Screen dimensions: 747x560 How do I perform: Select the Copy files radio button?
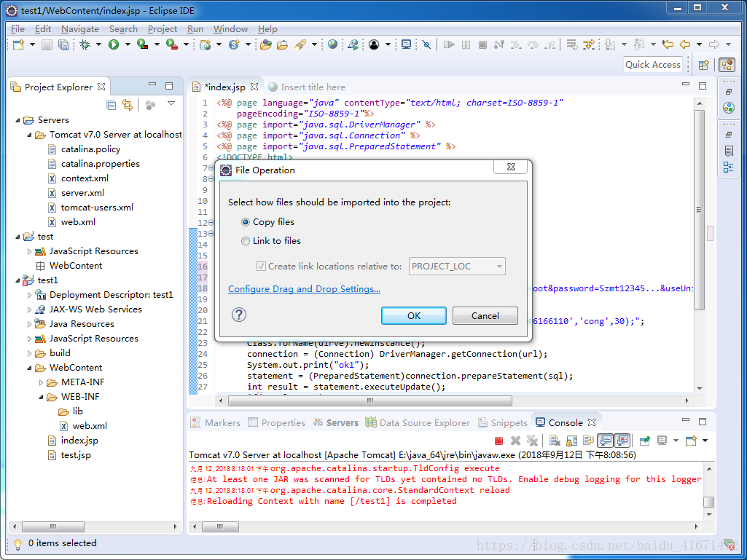[x=246, y=222]
